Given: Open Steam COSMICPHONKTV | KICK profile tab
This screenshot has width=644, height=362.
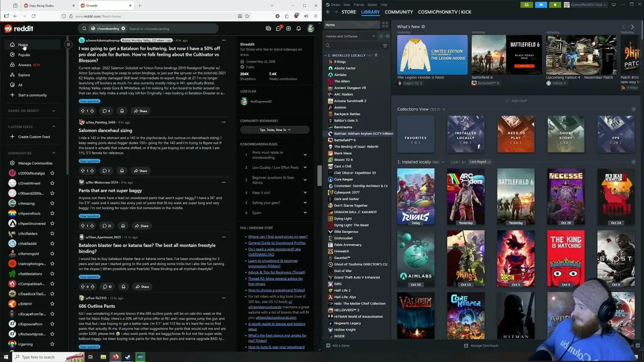Looking at the screenshot, I should tap(445, 12).
